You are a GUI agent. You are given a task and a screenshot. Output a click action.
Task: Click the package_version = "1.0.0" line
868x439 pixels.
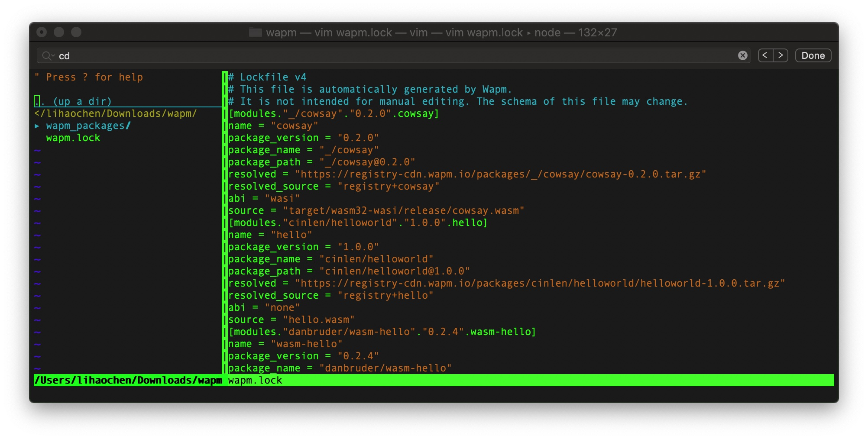pos(304,247)
